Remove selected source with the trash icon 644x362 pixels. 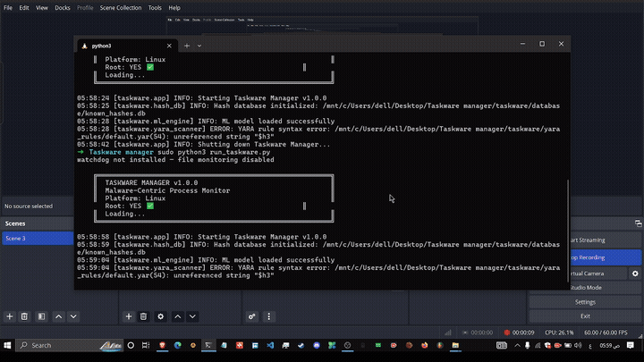point(143,316)
